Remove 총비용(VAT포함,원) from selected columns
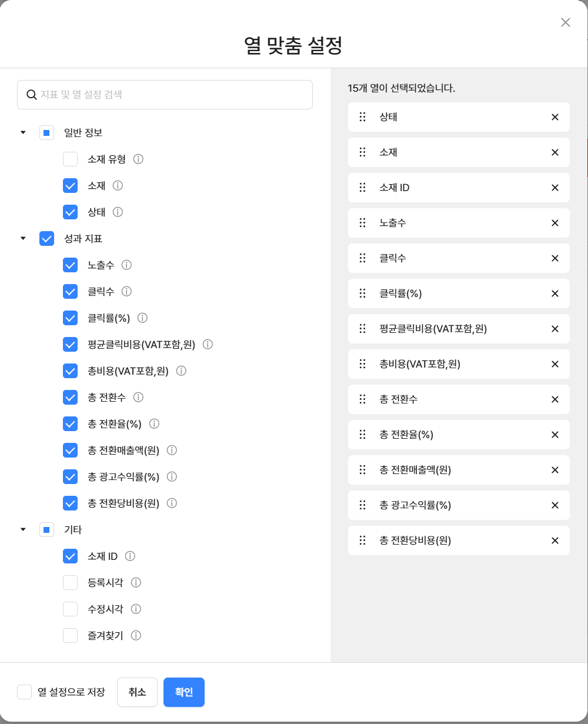Viewport: 588px width, 724px height. pyautogui.click(x=554, y=364)
